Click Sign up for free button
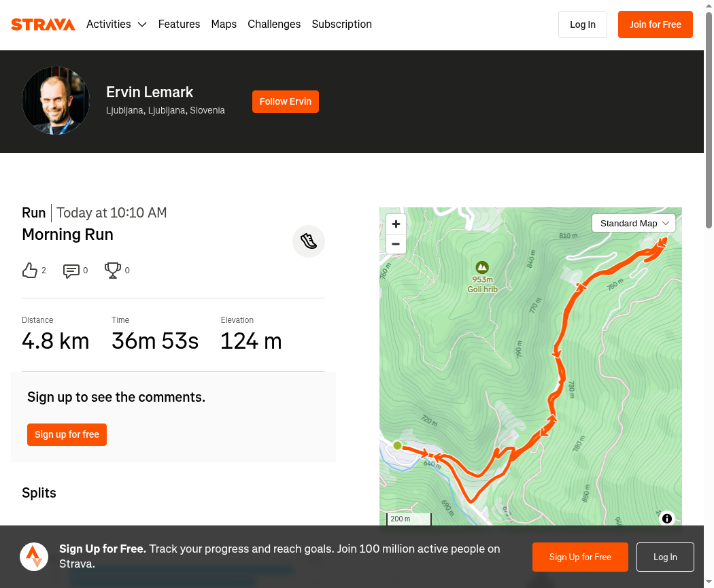This screenshot has height=588, width=714. [67, 434]
